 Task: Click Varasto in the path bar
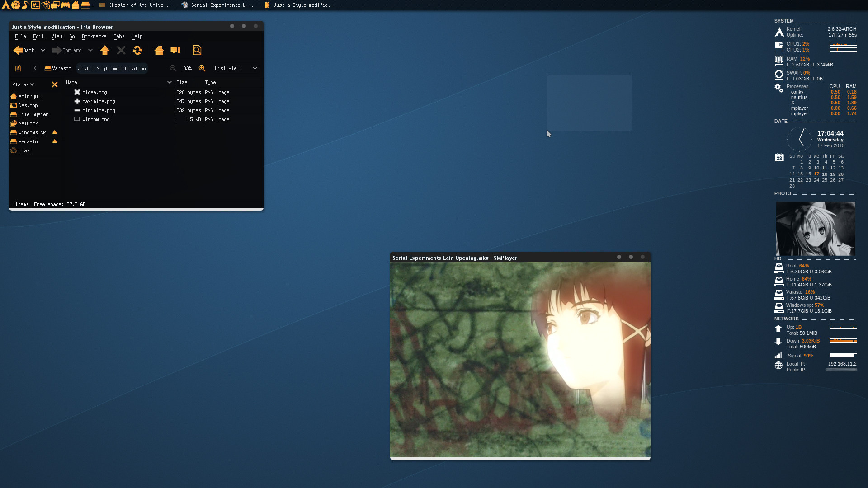coord(58,68)
